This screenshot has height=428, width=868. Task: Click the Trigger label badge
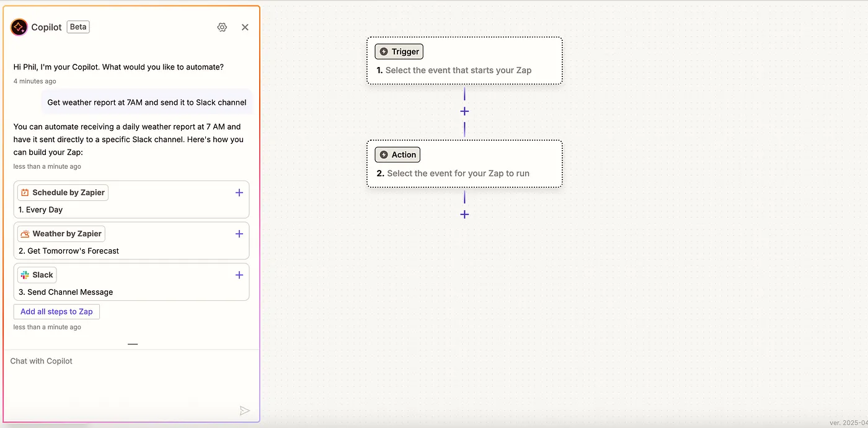(399, 51)
